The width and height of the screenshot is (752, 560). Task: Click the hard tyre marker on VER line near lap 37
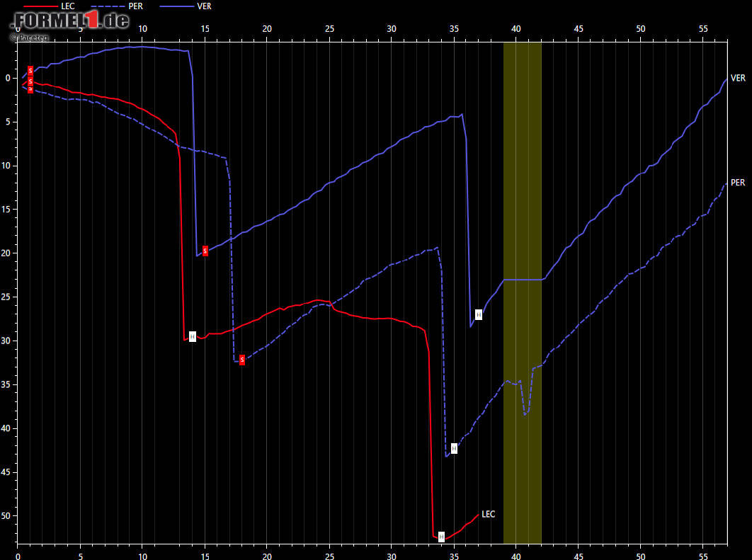click(x=479, y=314)
